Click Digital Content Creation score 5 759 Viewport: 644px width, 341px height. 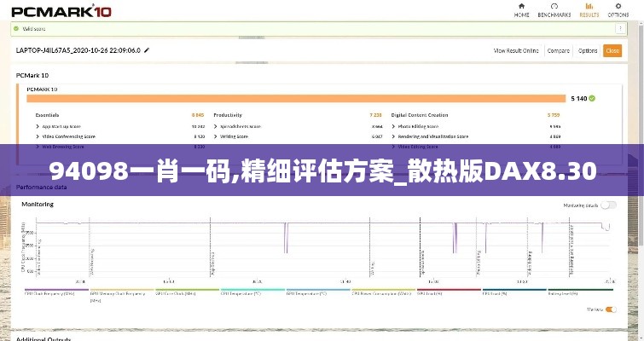click(554, 115)
